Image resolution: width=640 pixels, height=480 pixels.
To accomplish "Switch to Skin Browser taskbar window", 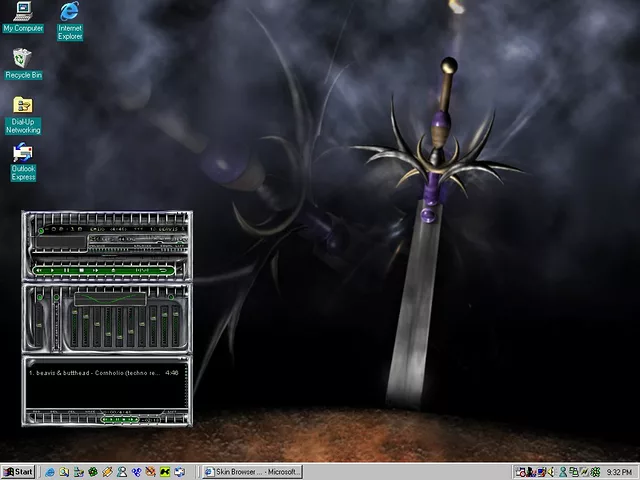I will click(x=251, y=471).
